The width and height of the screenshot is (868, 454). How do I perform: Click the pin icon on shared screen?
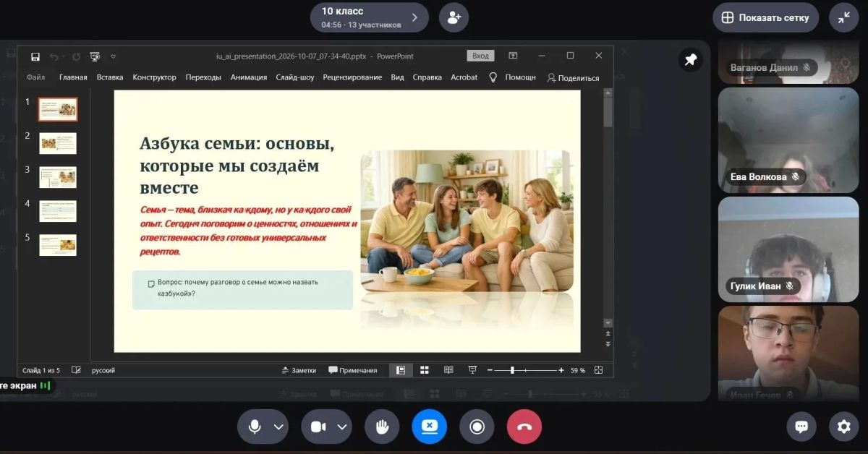coord(690,60)
